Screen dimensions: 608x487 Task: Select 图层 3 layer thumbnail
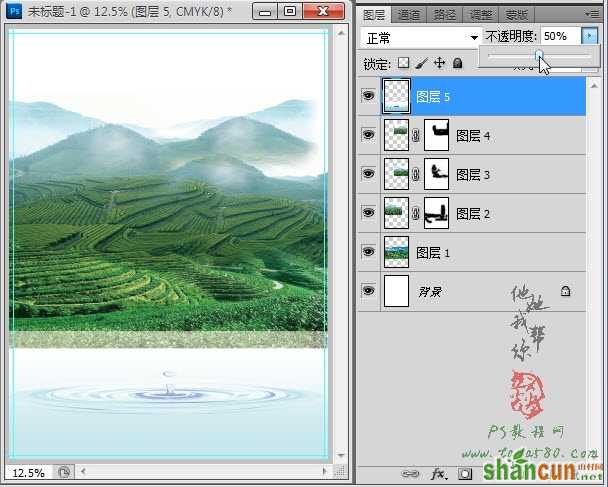(396, 174)
